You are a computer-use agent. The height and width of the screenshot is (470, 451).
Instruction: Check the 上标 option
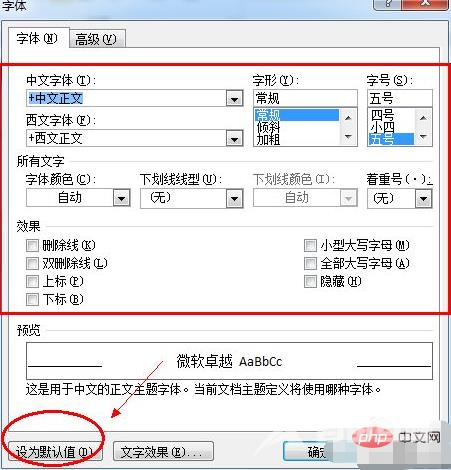32,281
